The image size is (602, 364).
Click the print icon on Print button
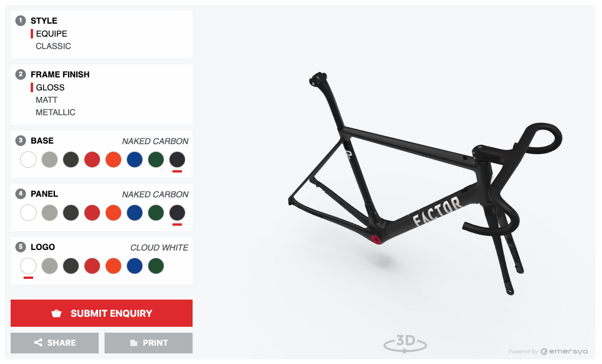click(134, 343)
